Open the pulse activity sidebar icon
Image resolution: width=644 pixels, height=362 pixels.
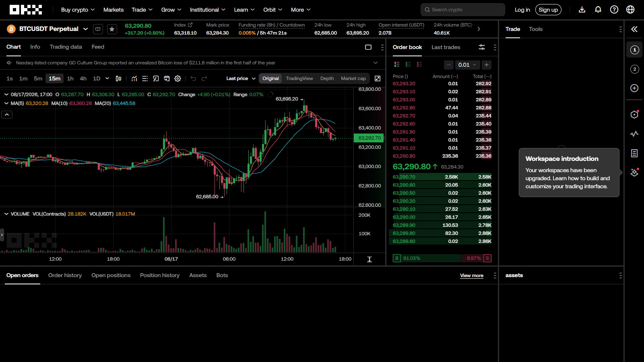[634, 134]
